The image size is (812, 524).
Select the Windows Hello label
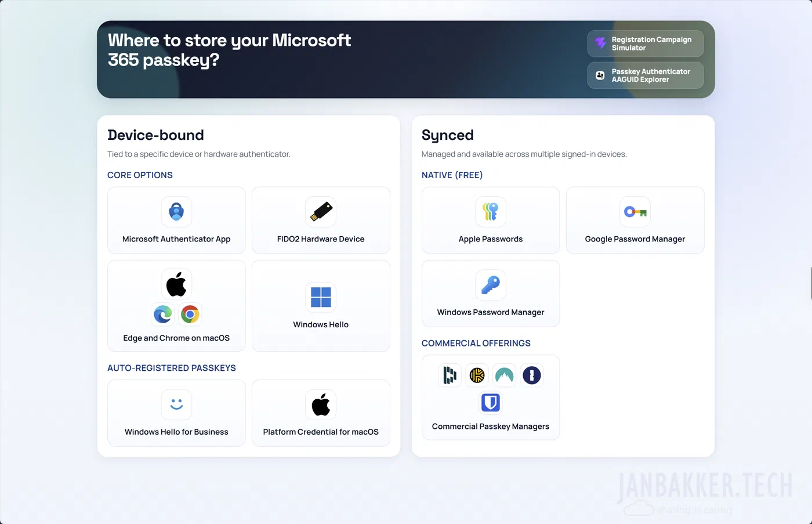coord(321,325)
